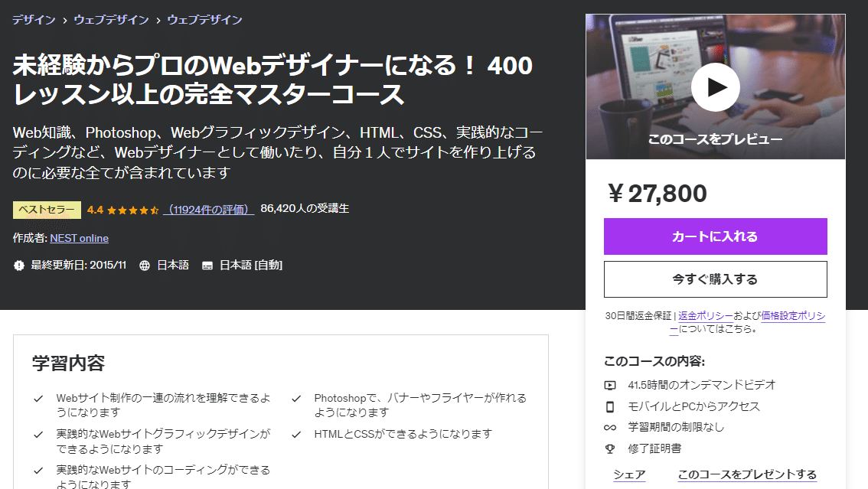Add course with カートに入れる button
Screen dimensions: 868x489
click(715, 236)
